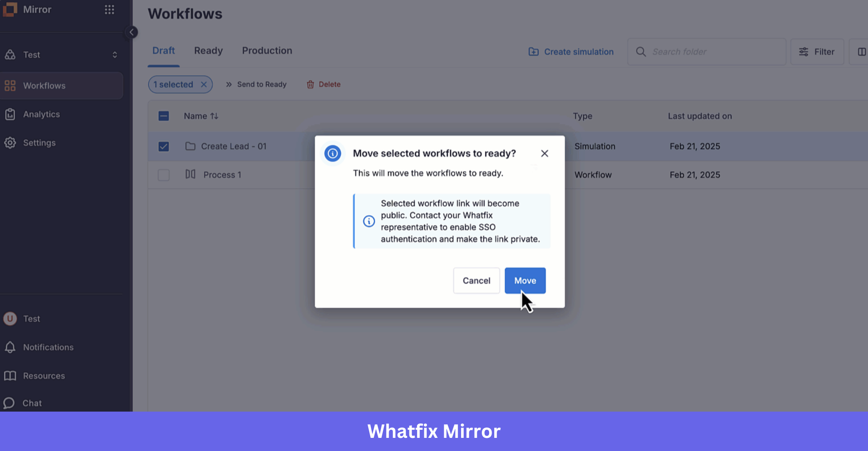Switch to the Production tab
This screenshot has height=451, width=868.
pos(267,50)
